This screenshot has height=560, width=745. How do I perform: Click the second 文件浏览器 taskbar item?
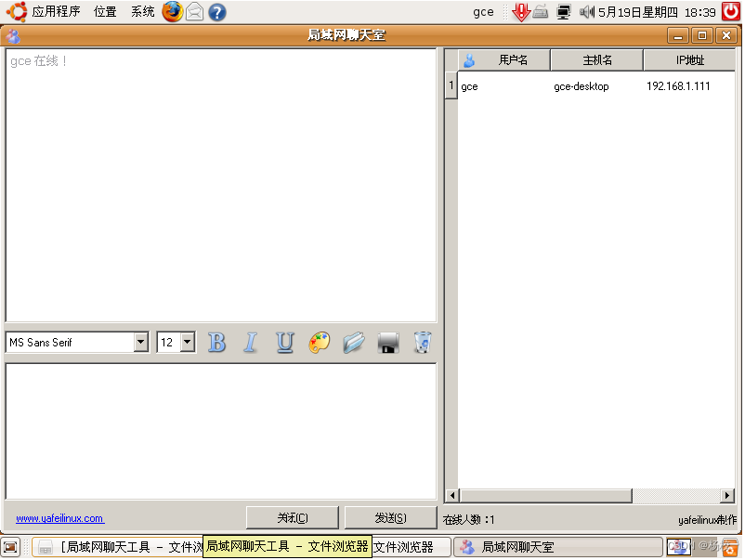pos(412,547)
